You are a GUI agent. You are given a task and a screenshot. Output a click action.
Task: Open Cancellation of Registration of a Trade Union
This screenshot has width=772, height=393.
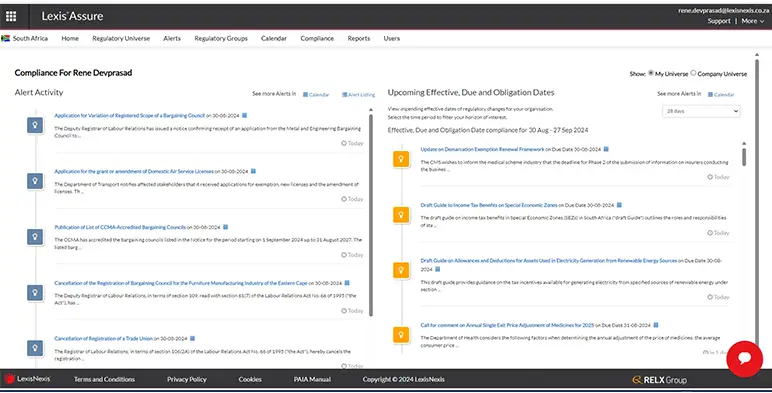(x=104, y=338)
